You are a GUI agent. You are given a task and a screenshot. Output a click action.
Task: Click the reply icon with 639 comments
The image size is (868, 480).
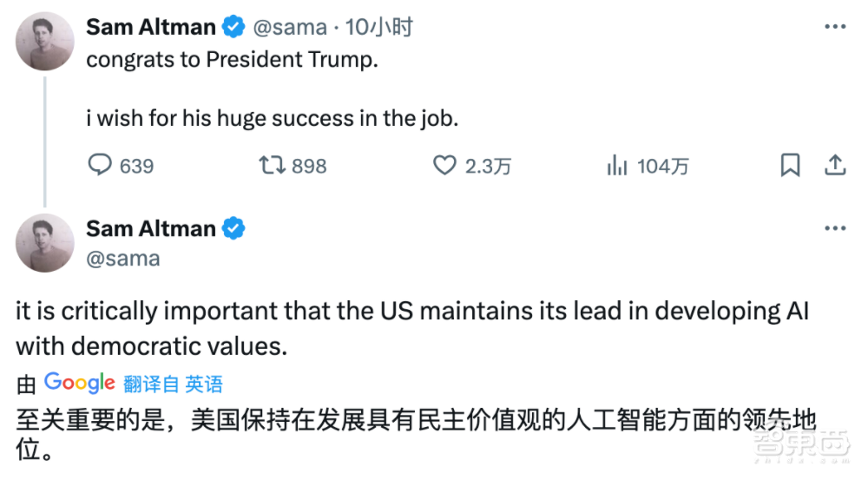101,165
